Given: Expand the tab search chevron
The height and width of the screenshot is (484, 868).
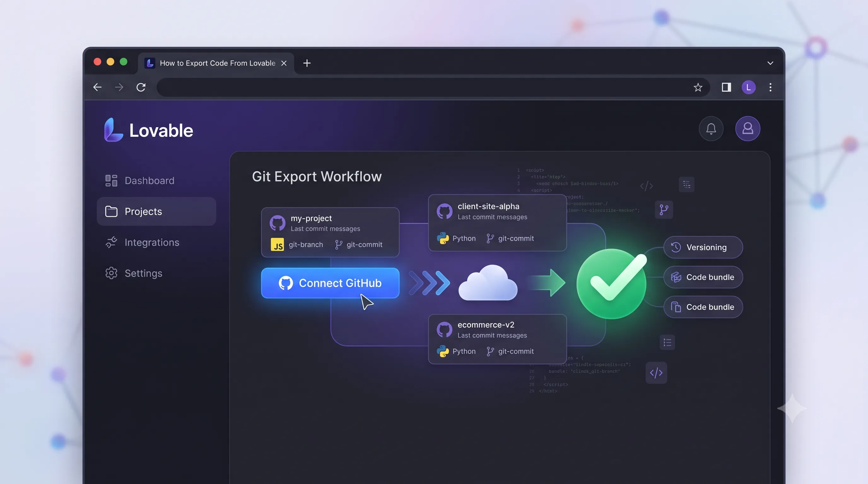Looking at the screenshot, I should (770, 63).
